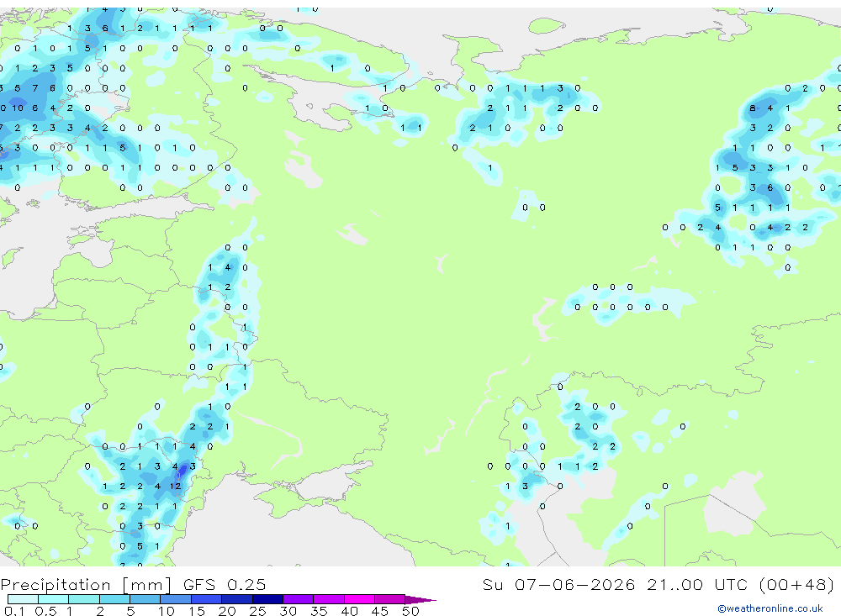The width and height of the screenshot is (841, 616).
Task: Click the legend label '30'
Action: (288, 611)
